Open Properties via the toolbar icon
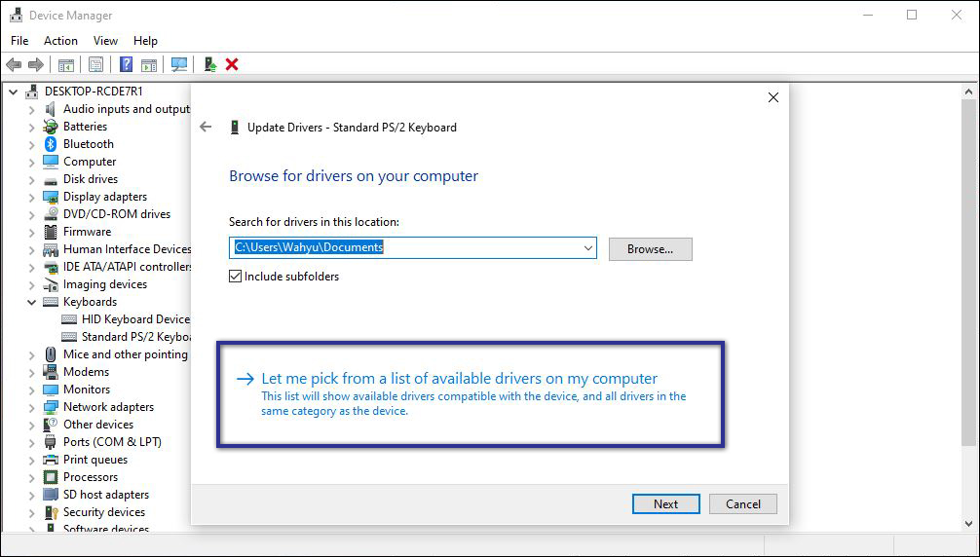This screenshot has width=980, height=557. [95, 64]
